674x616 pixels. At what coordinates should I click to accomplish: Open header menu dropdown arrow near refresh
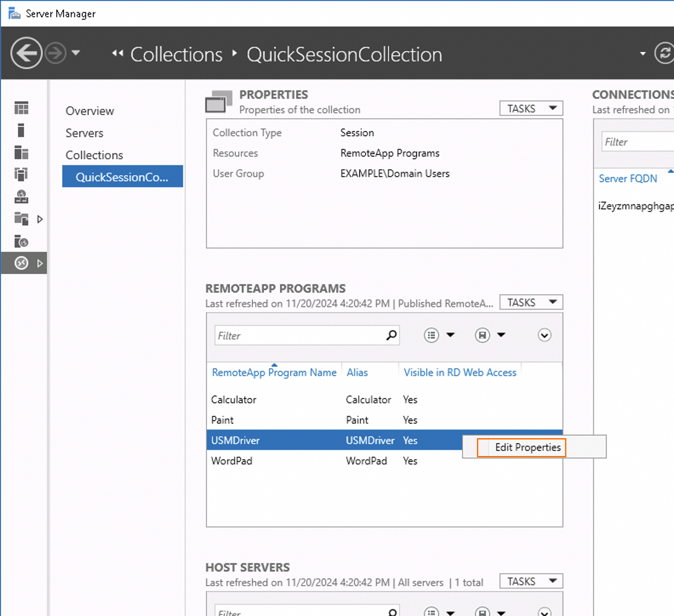[x=643, y=54]
